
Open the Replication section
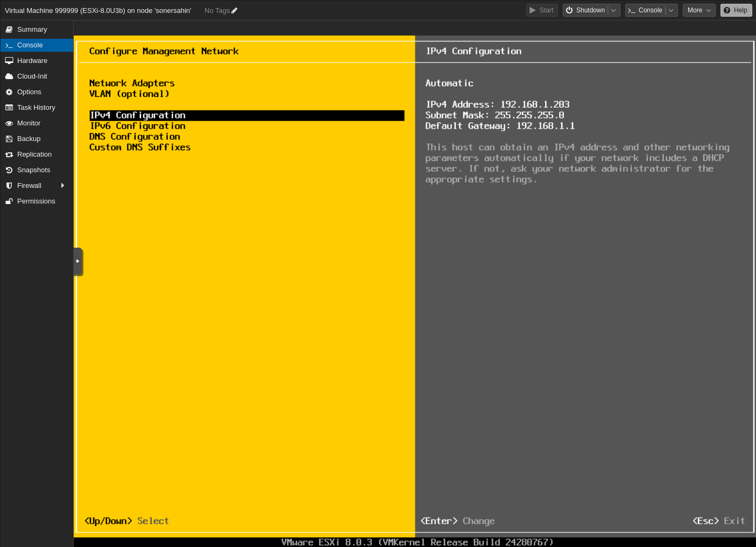pyautogui.click(x=37, y=155)
